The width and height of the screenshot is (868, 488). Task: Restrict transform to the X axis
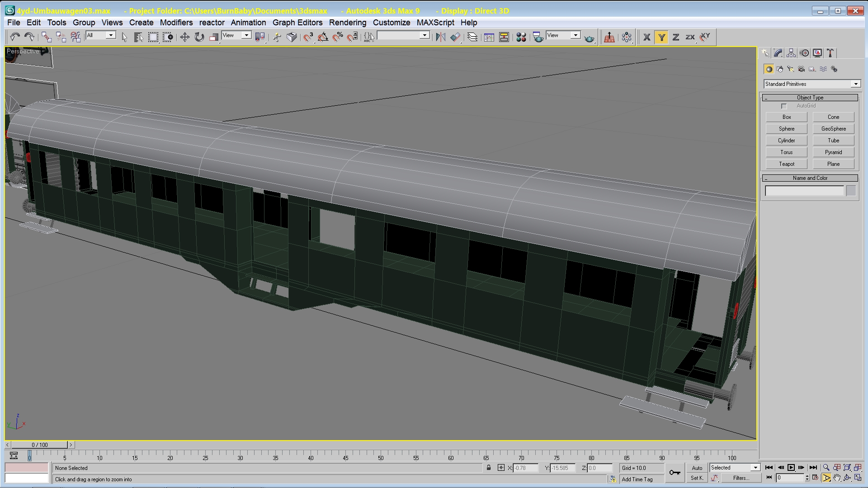tap(646, 37)
